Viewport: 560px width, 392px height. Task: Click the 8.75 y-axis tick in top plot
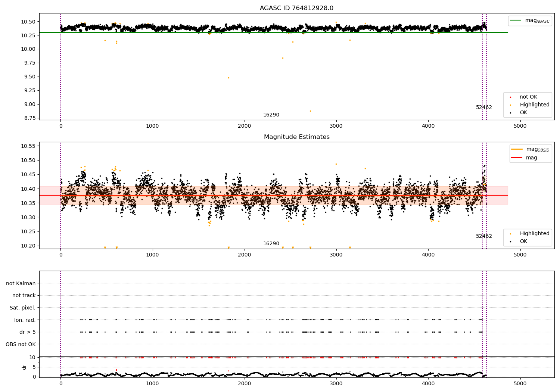[29, 118]
